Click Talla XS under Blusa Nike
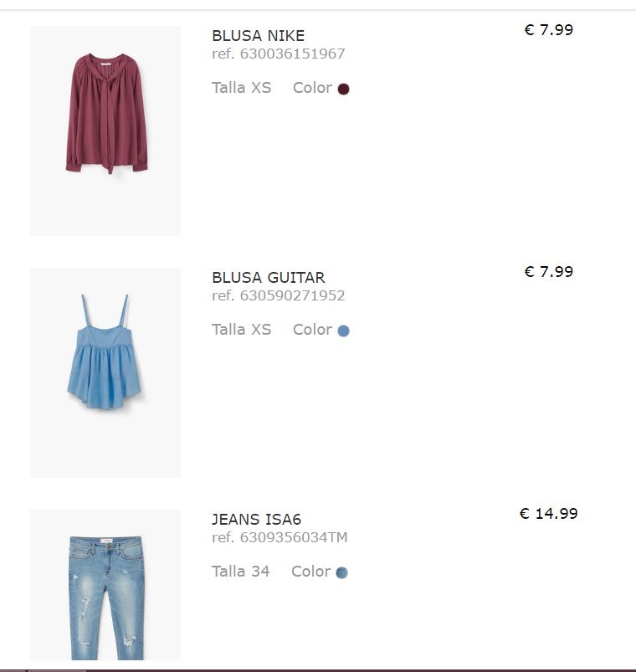Screen dimensions: 636x672 pyautogui.click(x=241, y=87)
